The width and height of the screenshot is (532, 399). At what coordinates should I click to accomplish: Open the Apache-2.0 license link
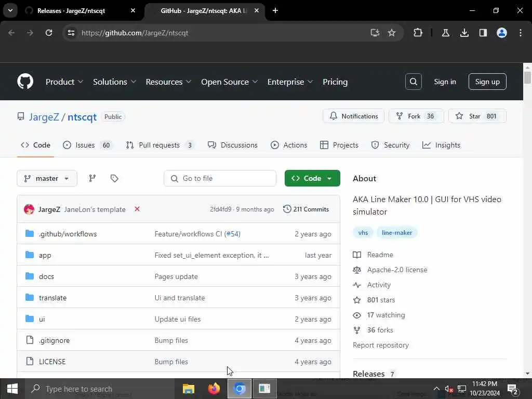397,270
